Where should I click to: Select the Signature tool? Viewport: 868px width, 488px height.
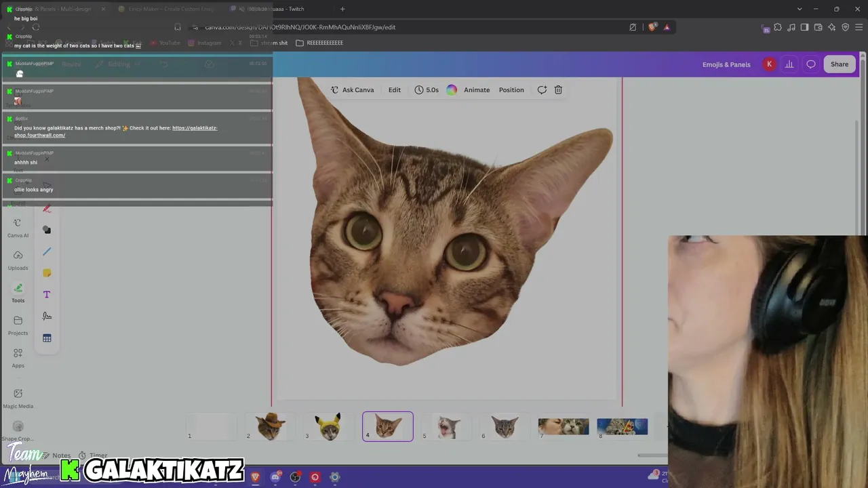[47, 317]
